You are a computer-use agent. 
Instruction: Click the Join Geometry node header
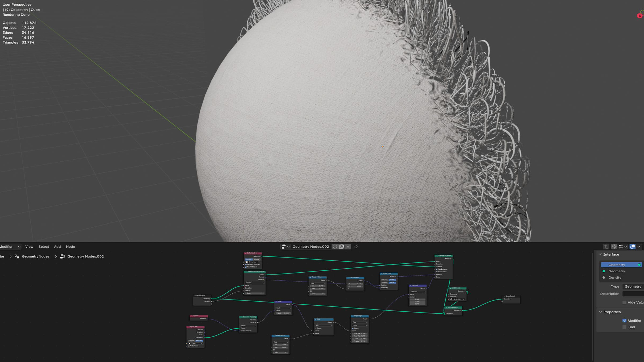click(x=453, y=307)
